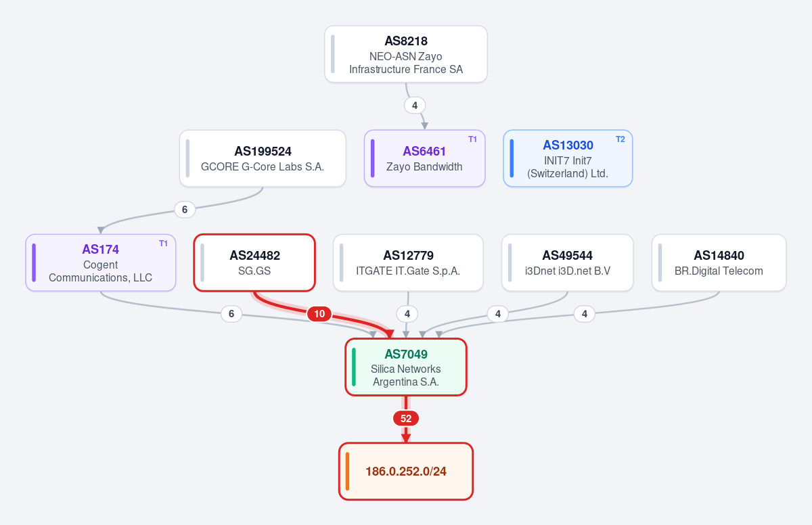
Task: Click the red edge label 10
Action: point(319,314)
